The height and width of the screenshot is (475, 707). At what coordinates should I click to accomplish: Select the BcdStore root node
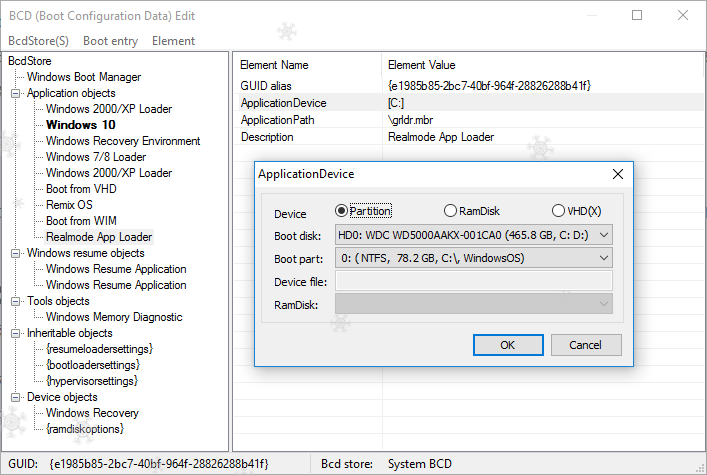30,61
